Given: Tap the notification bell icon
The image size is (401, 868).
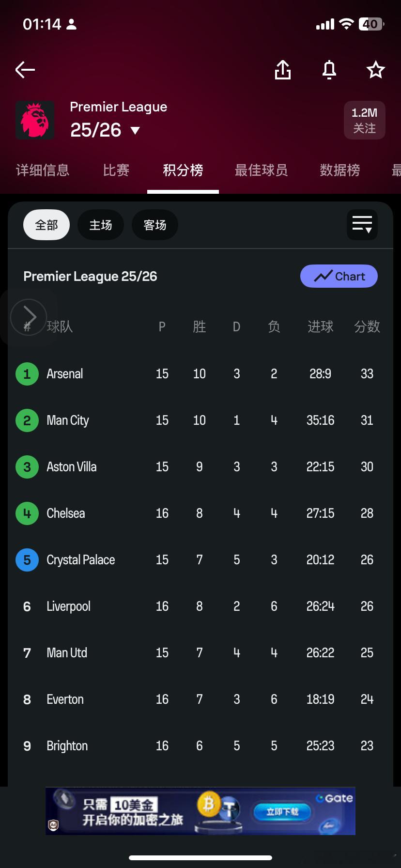Looking at the screenshot, I should (x=329, y=70).
